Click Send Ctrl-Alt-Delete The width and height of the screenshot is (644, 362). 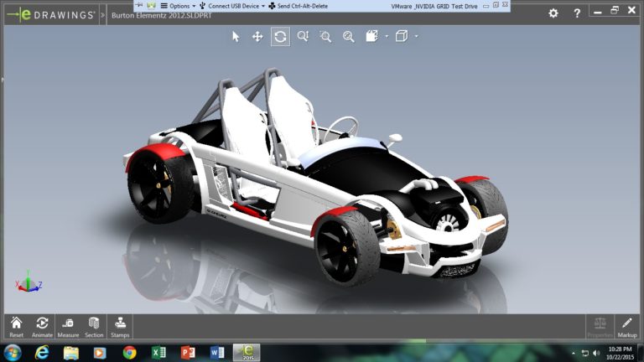[299, 6]
